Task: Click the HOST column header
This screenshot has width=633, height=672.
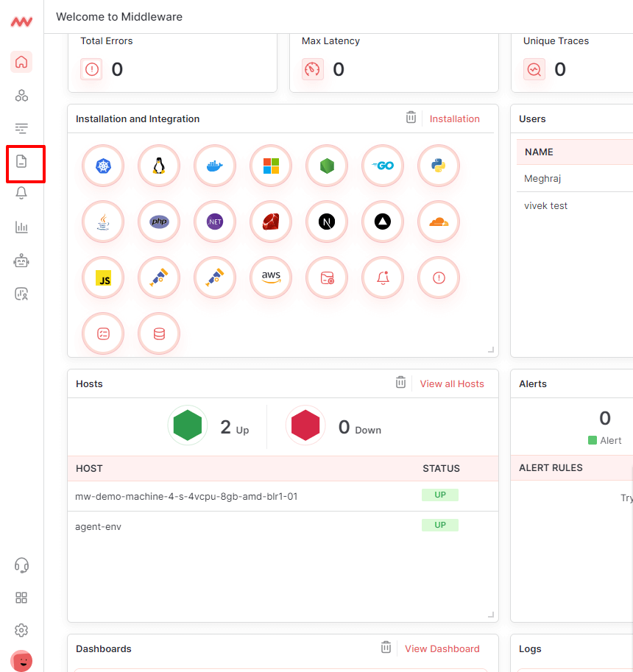Action: [89, 468]
